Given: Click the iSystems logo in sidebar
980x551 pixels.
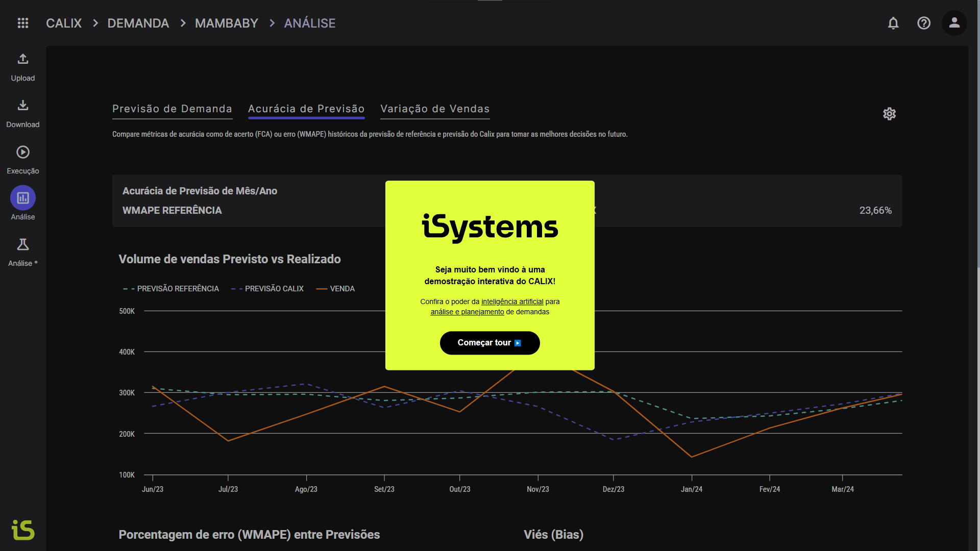Looking at the screenshot, I should (x=23, y=530).
